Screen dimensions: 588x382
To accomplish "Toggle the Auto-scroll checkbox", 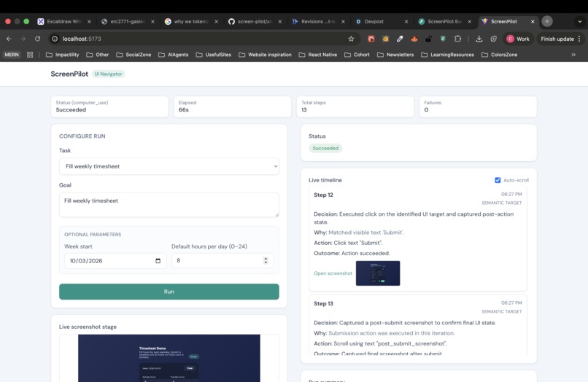I will tap(498, 180).
